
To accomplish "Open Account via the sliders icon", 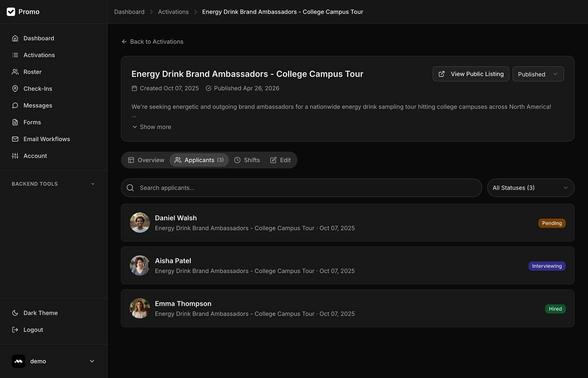I will tap(15, 156).
